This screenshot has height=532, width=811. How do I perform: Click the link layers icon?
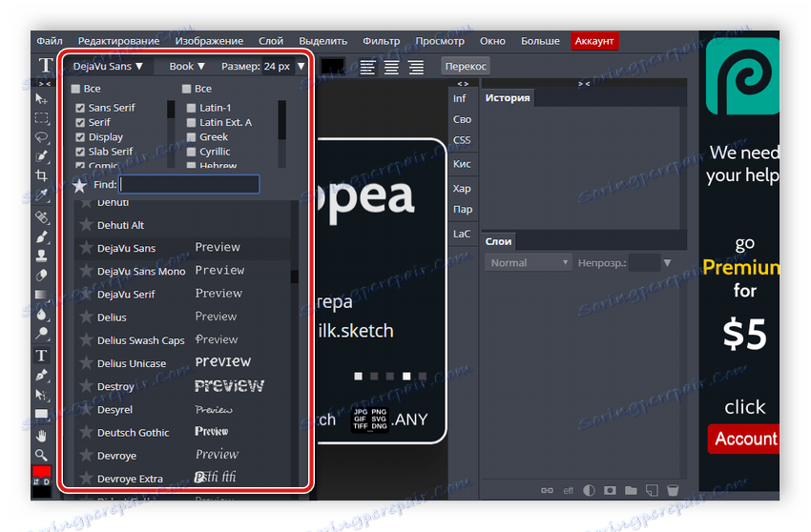click(x=547, y=490)
